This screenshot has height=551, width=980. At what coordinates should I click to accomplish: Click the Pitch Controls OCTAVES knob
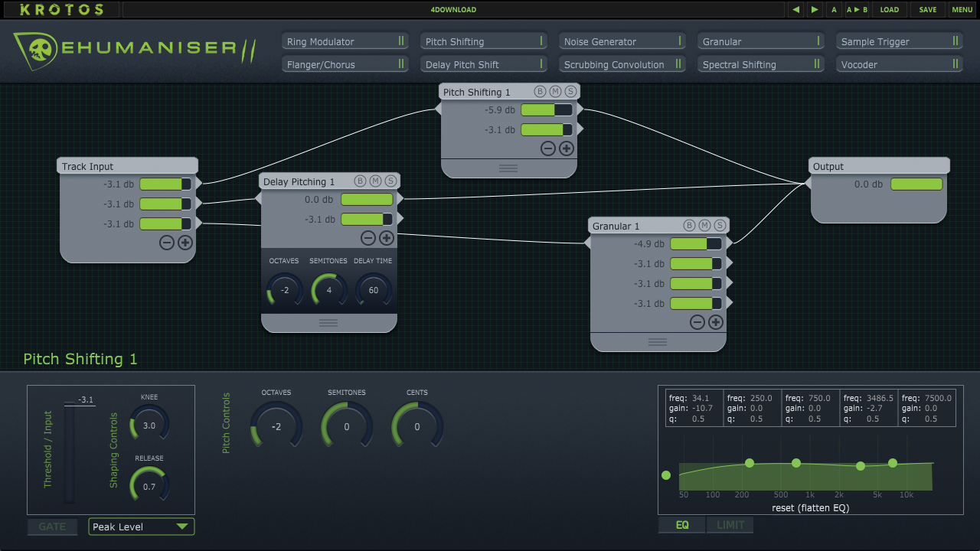[276, 426]
